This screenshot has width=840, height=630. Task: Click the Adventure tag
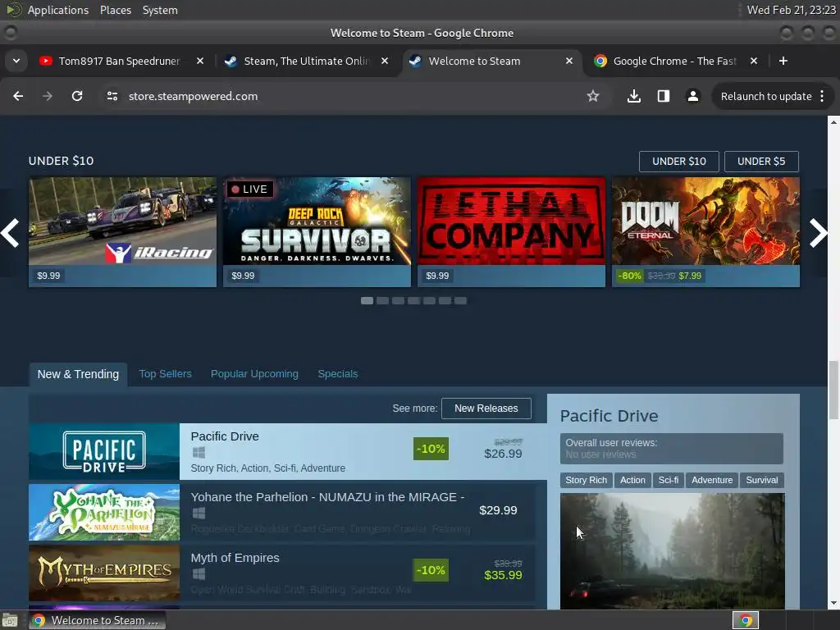[712, 480]
